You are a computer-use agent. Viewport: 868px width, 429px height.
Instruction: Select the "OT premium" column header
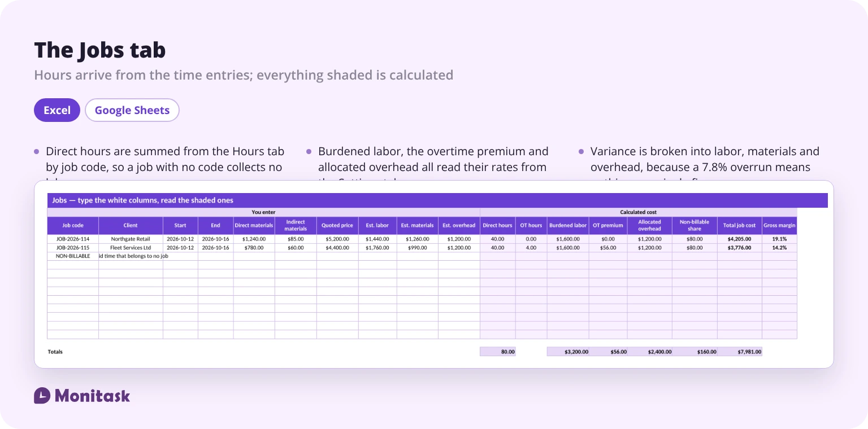[x=608, y=226]
